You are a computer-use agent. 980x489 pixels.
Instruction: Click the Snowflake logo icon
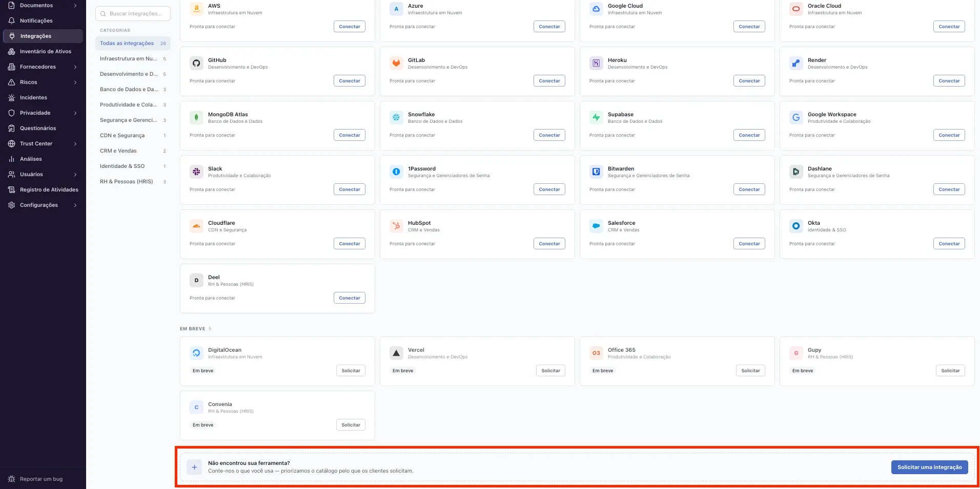tap(396, 118)
